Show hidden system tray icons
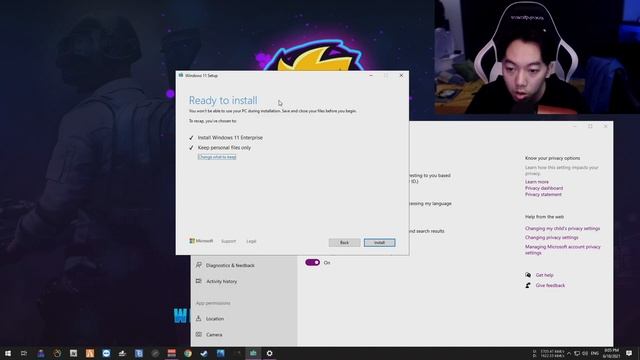640x360 pixels. (x=569, y=353)
